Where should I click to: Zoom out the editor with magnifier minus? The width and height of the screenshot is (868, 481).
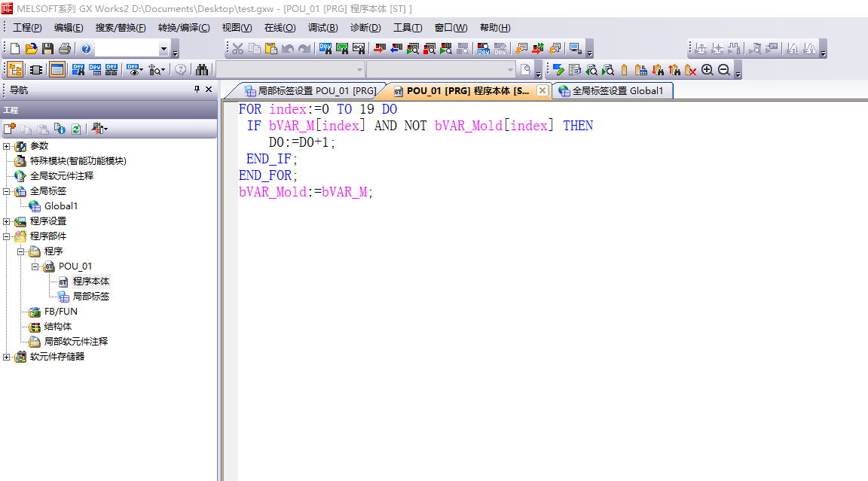pyautogui.click(x=724, y=70)
